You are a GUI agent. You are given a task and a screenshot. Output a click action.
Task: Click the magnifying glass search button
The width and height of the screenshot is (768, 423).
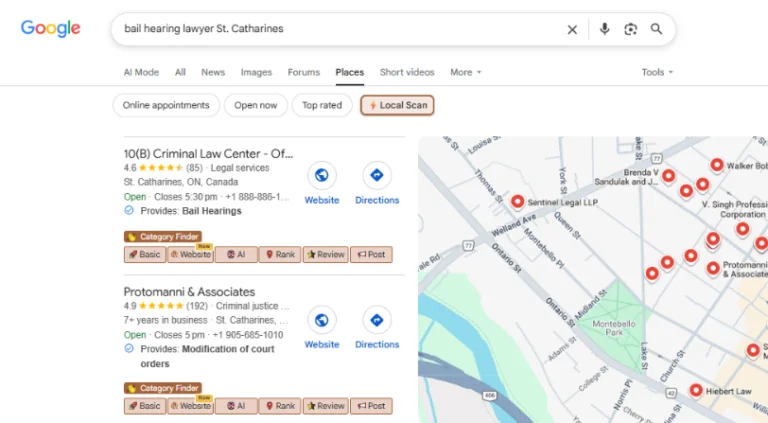click(656, 29)
